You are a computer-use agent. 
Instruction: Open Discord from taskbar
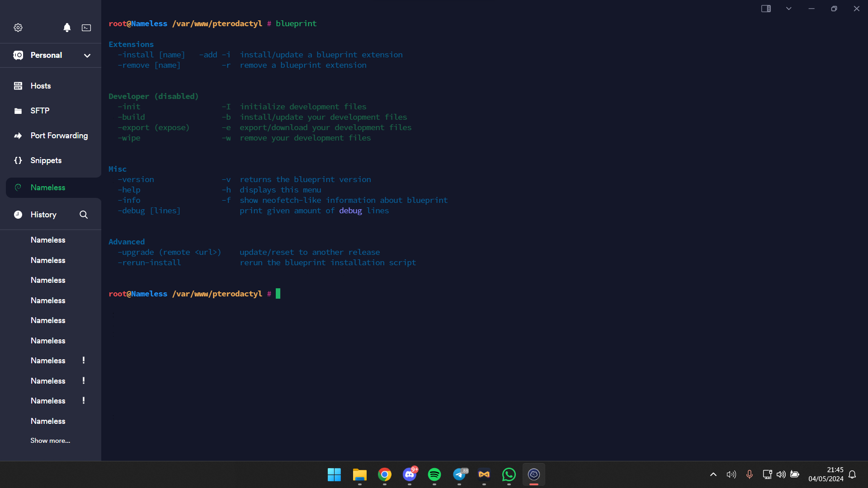pyautogui.click(x=410, y=474)
